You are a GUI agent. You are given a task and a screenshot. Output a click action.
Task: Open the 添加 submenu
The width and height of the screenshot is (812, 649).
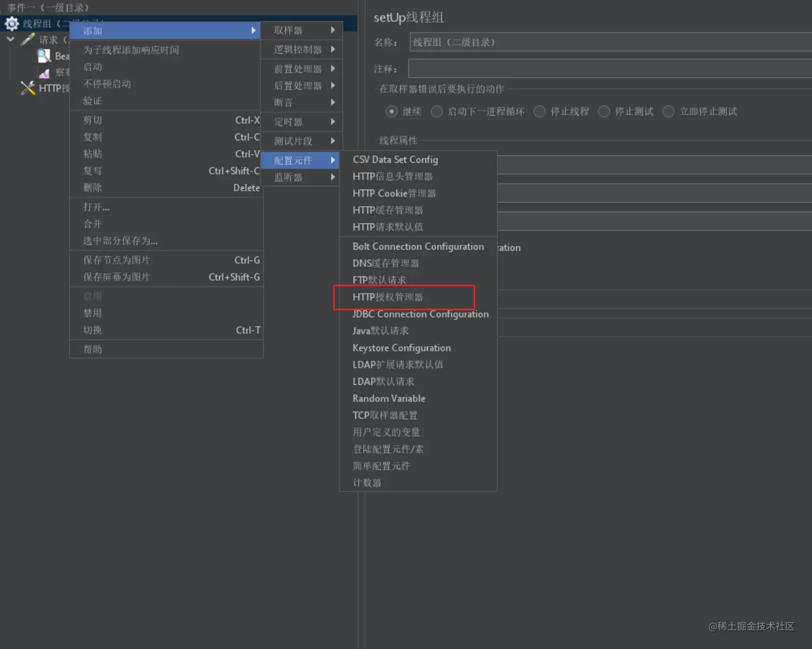165,31
